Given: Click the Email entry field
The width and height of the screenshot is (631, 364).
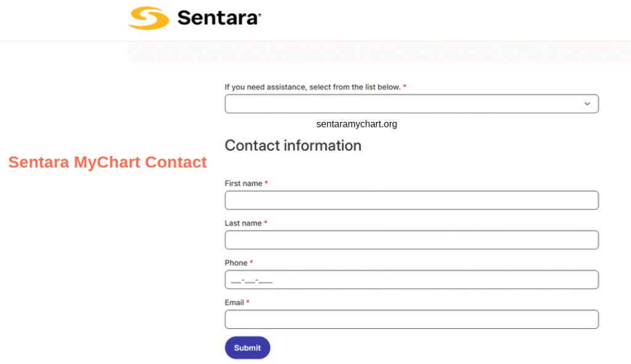Looking at the screenshot, I should tap(412, 319).
